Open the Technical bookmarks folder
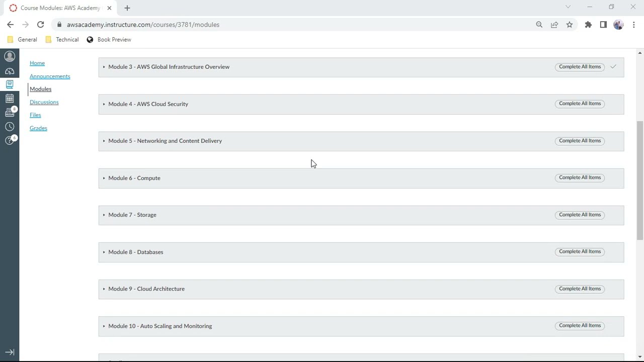 [62, 40]
